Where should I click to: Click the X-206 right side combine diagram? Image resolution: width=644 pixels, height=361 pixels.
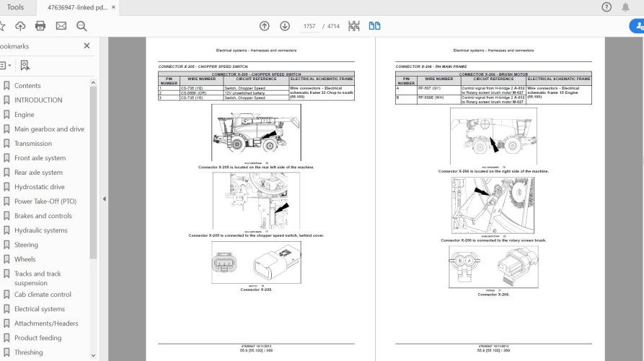(x=493, y=136)
